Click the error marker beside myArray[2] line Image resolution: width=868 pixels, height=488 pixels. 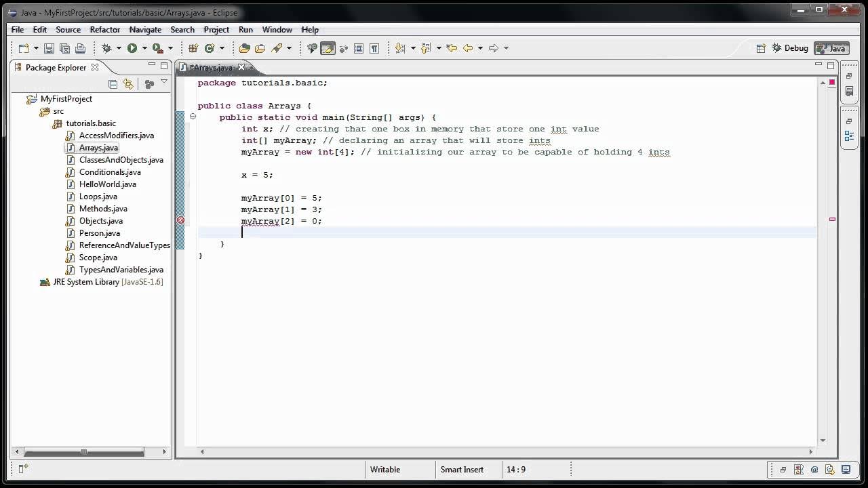[180, 220]
